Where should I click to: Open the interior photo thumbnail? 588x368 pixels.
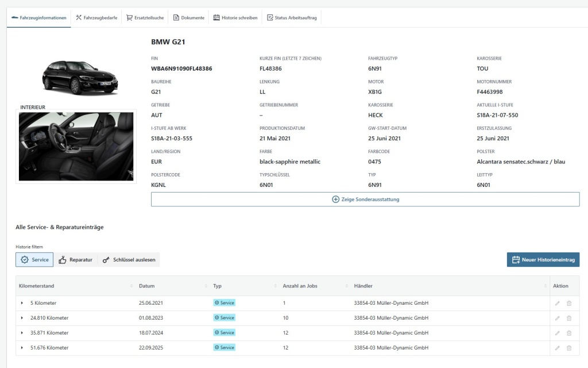[76, 147]
